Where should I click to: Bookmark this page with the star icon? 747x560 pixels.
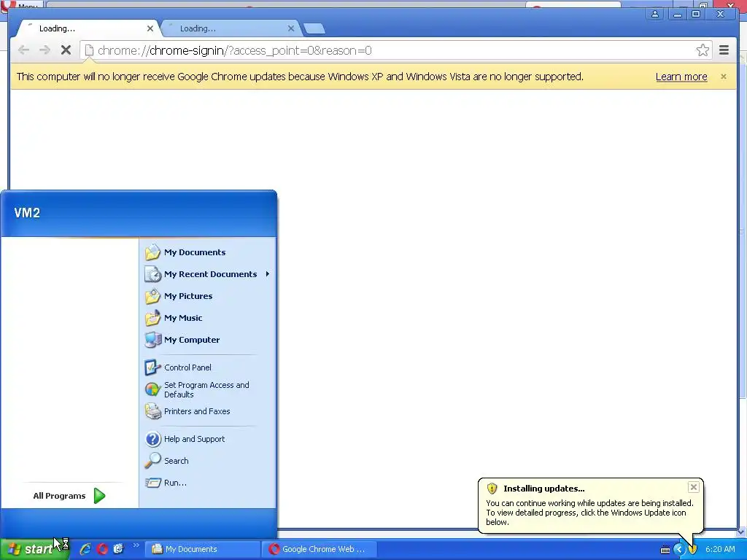coord(703,50)
